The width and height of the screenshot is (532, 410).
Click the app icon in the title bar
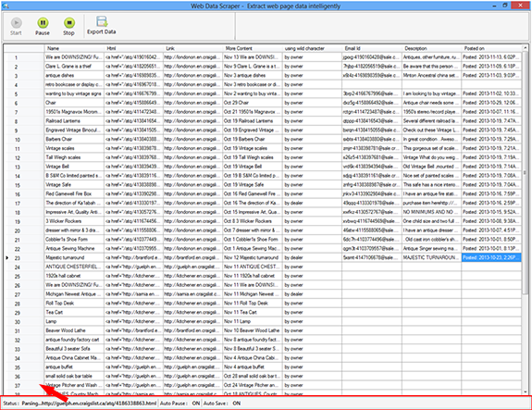pyautogui.click(x=5, y=6)
